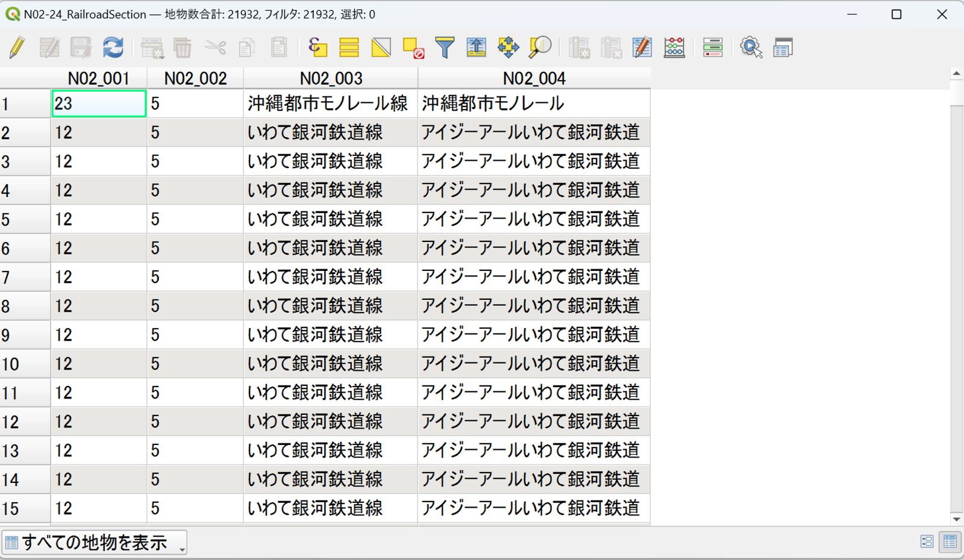Viewport: 964px width, 560px height.
Task: Sort by the N02_003 column header
Action: click(x=331, y=78)
